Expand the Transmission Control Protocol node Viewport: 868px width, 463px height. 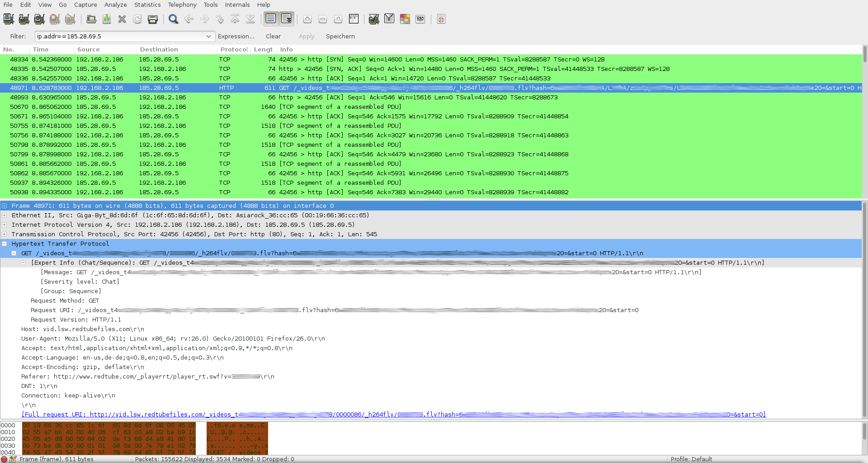point(5,234)
